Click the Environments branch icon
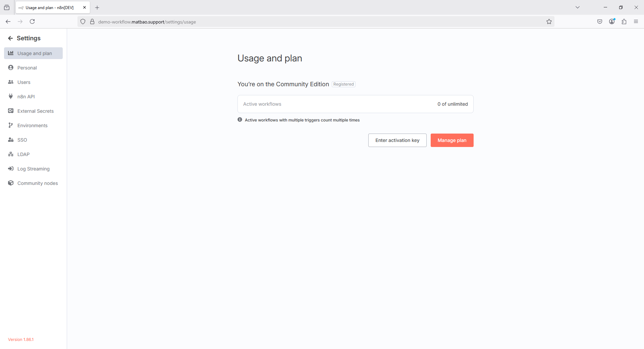Screen dimensions: 644x349 [x=11, y=126]
